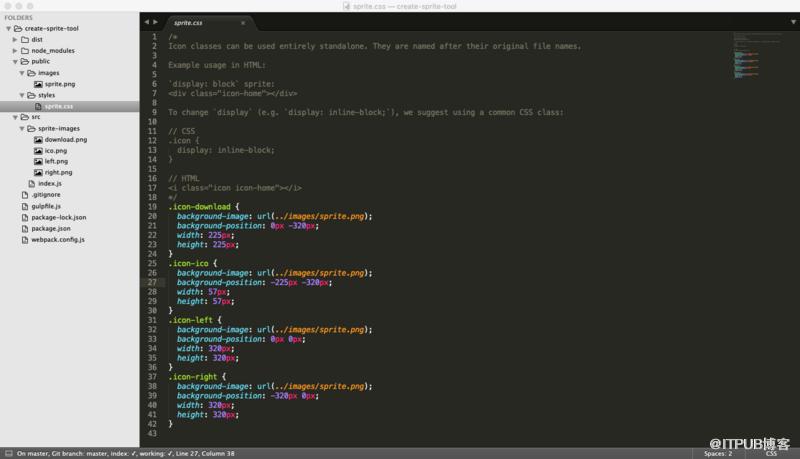Click line number 43 in gutter
The width and height of the screenshot is (800, 459).
click(x=152, y=434)
